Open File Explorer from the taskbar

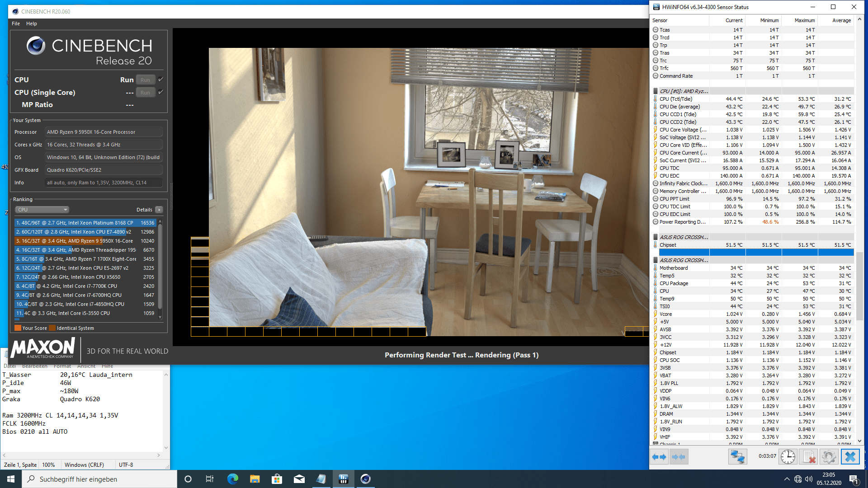pyautogui.click(x=255, y=479)
